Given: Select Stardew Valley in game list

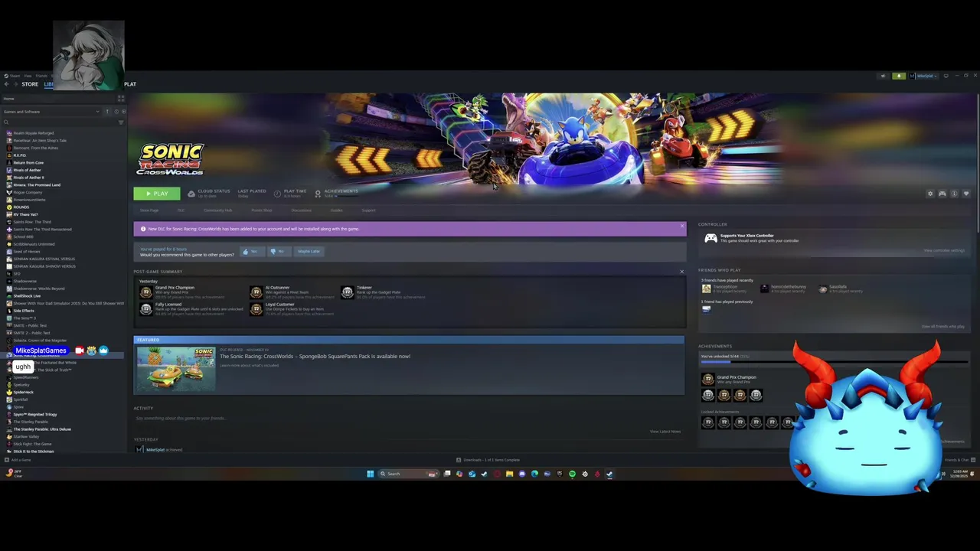Looking at the screenshot, I should [25, 436].
